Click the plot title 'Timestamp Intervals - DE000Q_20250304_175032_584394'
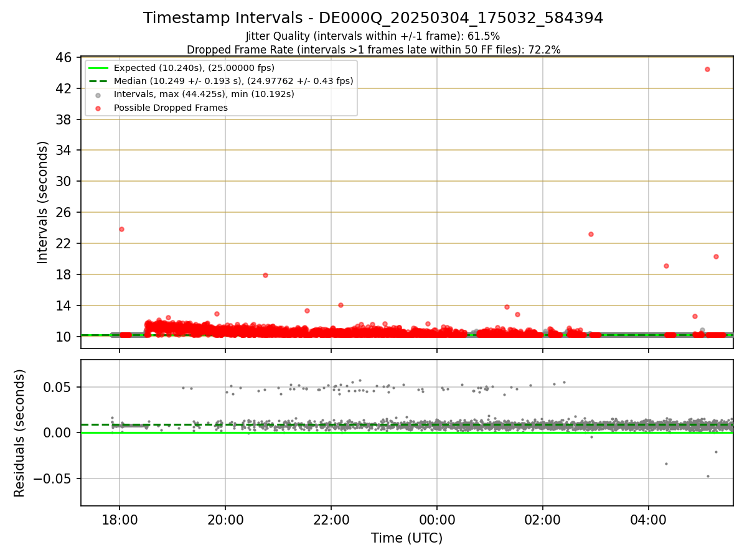Screen dimensions: 747x560 (x=373, y=18)
